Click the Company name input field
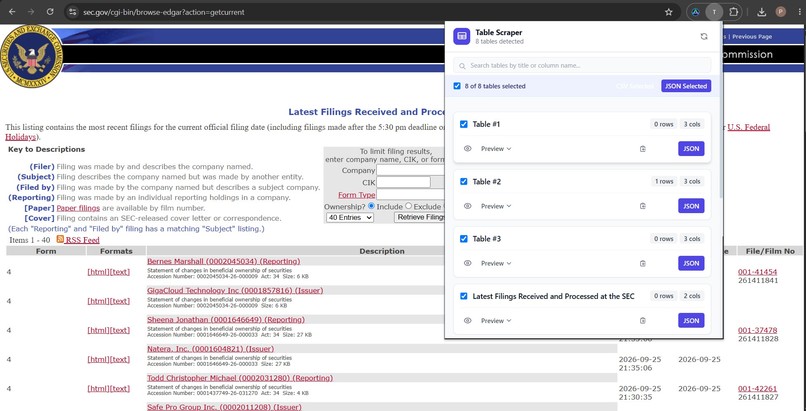806x411 pixels. coord(410,170)
